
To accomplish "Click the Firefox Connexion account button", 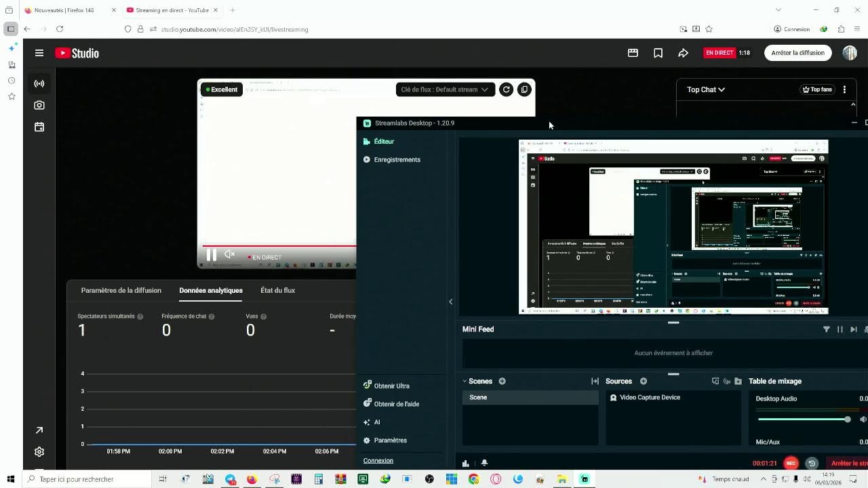I will 792,29.
